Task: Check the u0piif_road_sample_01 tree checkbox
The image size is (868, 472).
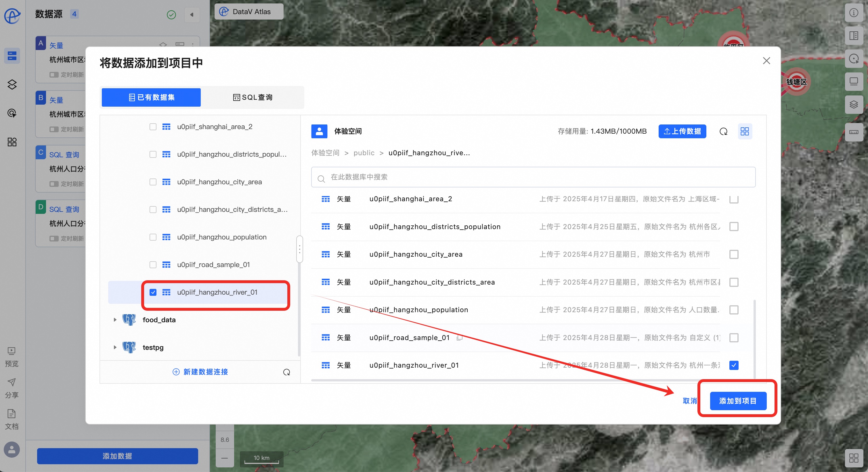Action: (153, 265)
